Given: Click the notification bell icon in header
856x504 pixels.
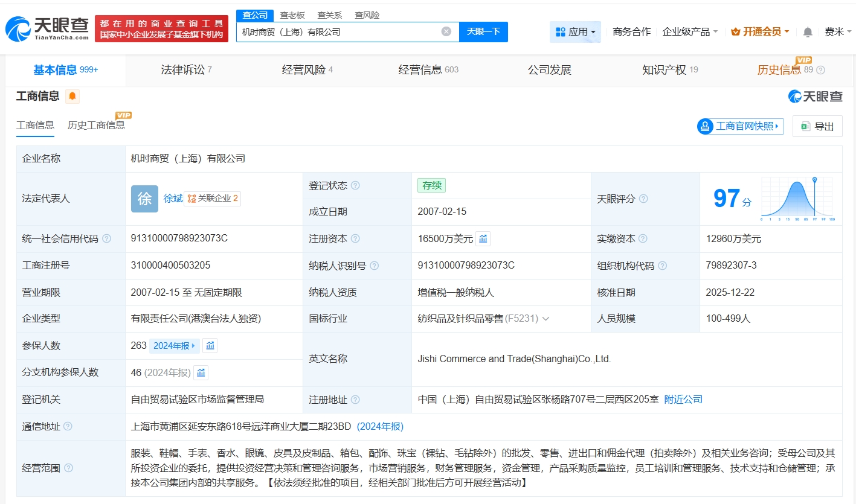Looking at the screenshot, I should click(x=808, y=32).
